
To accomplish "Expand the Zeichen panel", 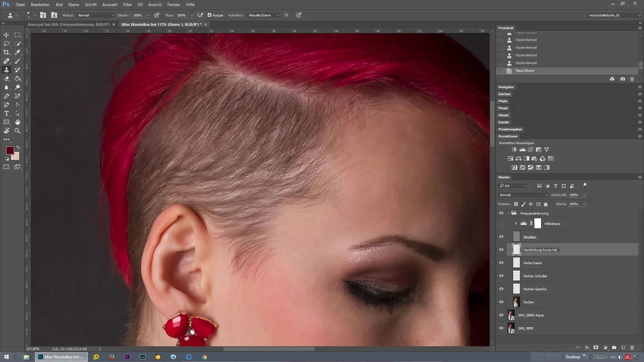I will 504,94.
